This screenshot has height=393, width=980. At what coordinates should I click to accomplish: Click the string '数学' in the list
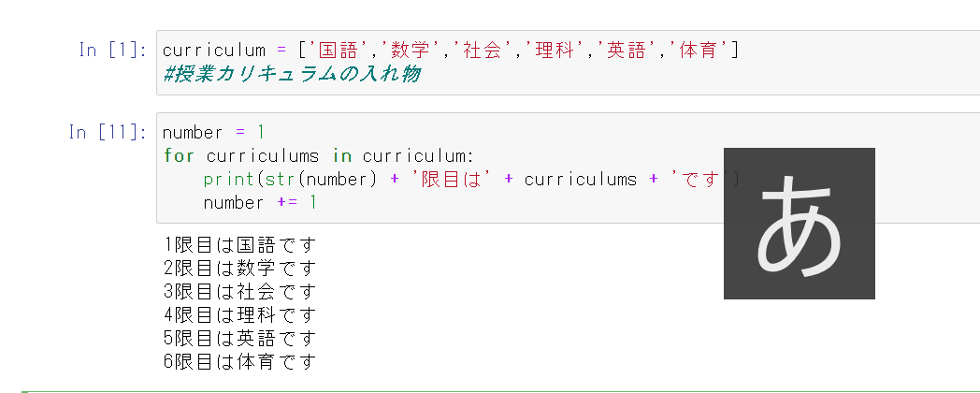pyautogui.click(x=411, y=51)
